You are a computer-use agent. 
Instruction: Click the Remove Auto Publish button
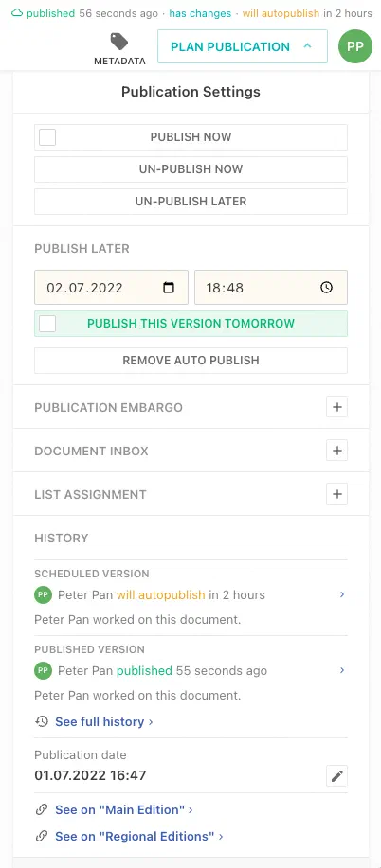point(190,361)
